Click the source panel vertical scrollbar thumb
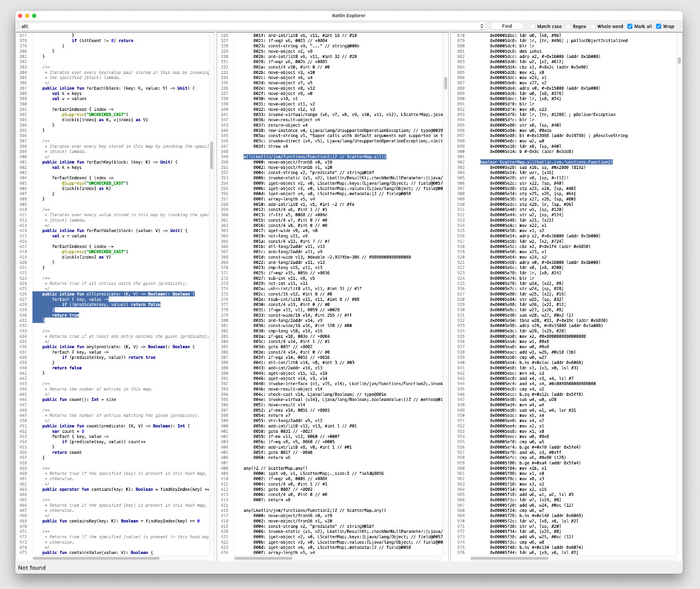 211,155
